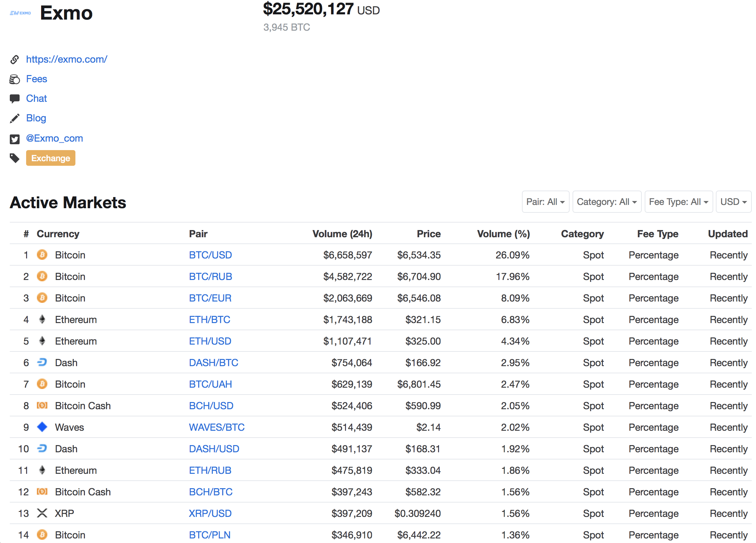This screenshot has height=543, width=756.
Task: Sort by the Currency column header
Action: click(58, 234)
